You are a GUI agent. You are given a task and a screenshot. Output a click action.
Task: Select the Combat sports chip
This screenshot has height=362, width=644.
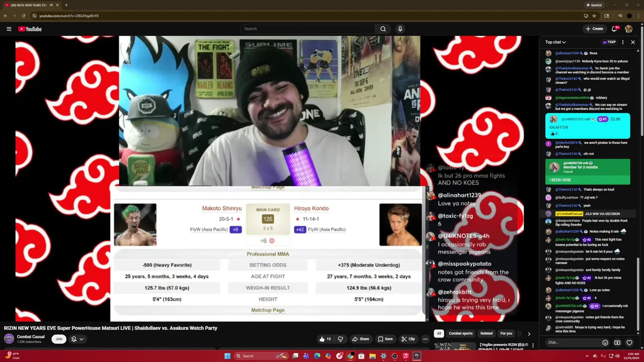tap(461, 333)
